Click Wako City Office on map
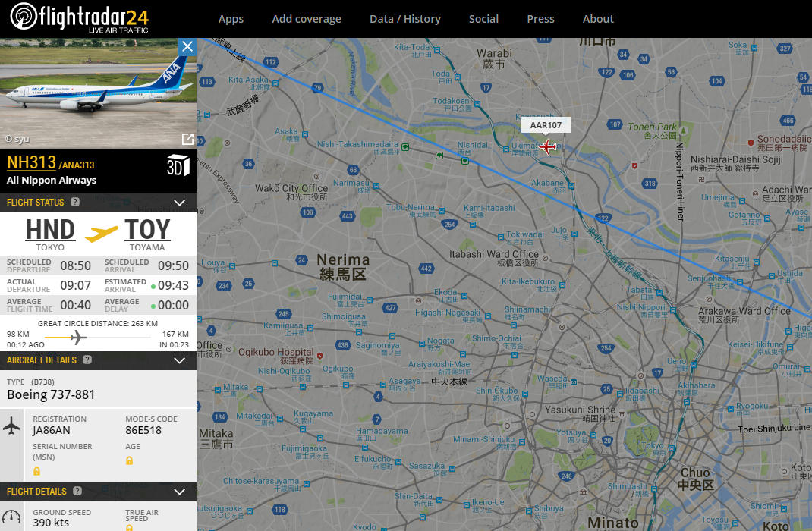812x531 pixels. tap(291, 192)
